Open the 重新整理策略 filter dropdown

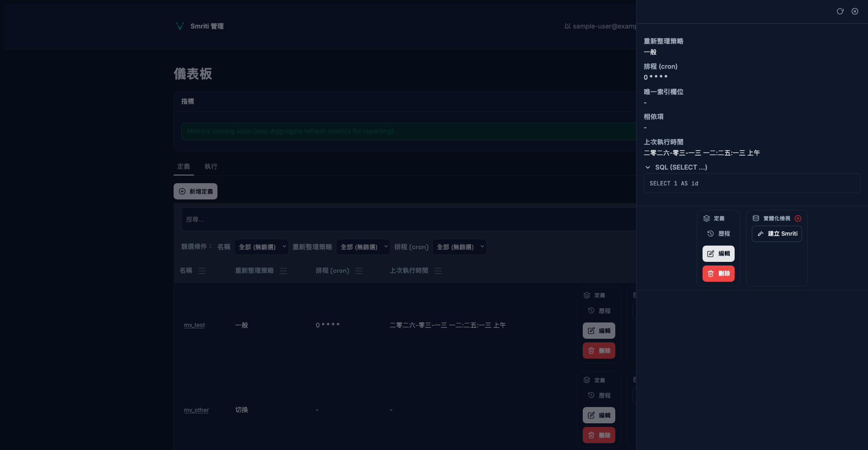coord(363,247)
